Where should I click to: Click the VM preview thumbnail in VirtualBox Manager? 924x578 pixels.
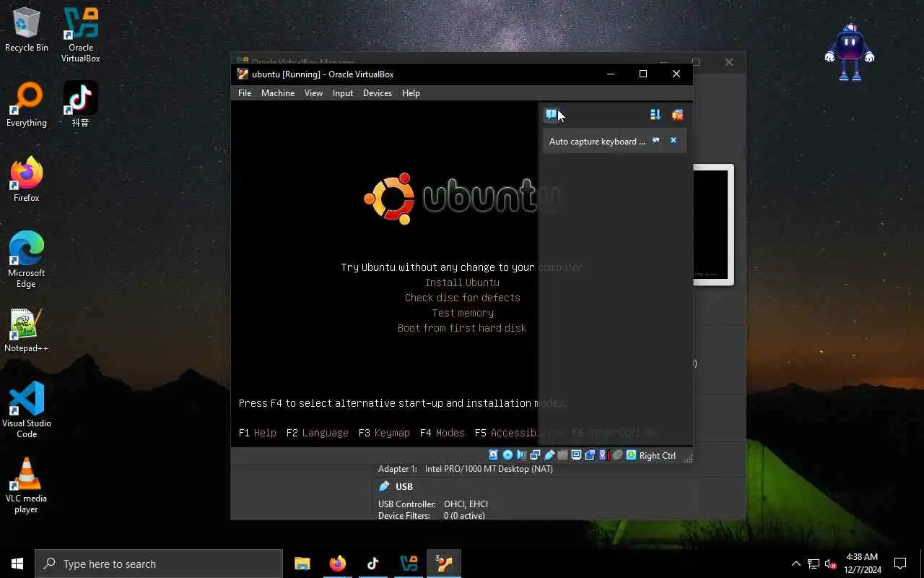pos(713,225)
